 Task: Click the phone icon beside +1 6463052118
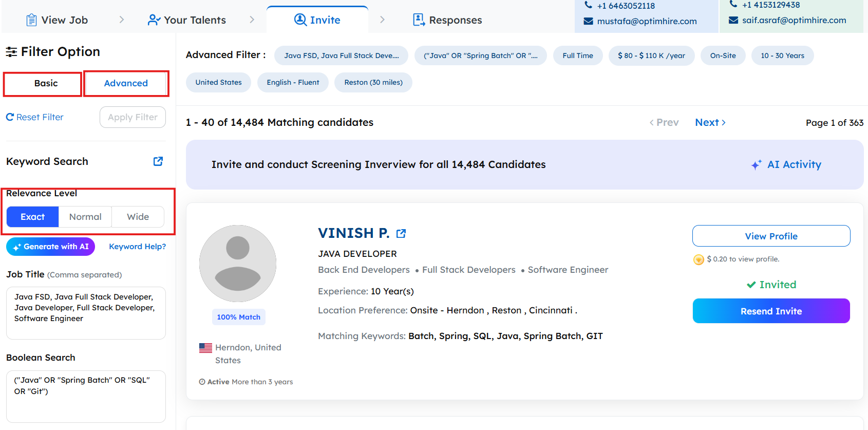[x=589, y=5]
